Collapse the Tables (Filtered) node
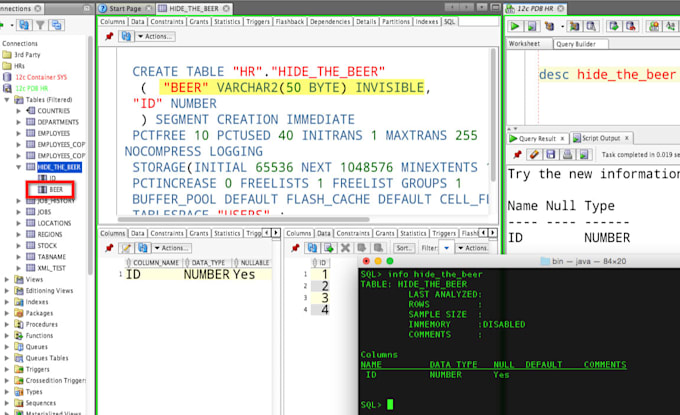The width and height of the screenshot is (680, 415). 7,100
